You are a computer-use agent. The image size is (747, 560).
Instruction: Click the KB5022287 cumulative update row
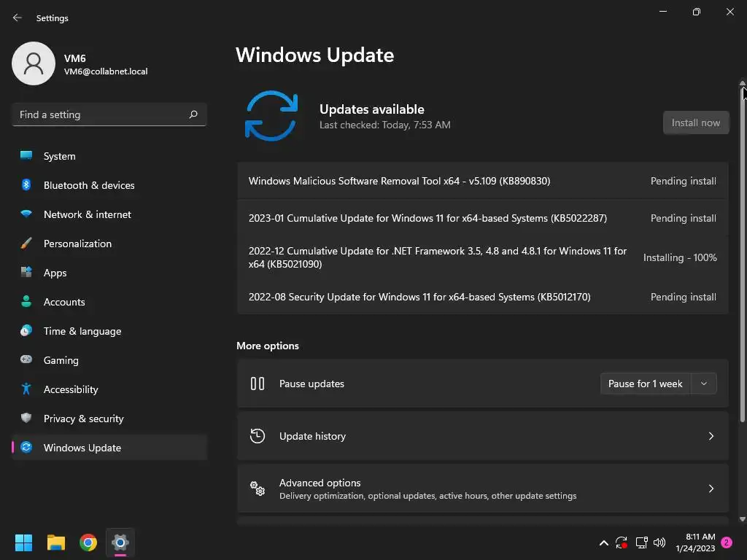point(483,218)
